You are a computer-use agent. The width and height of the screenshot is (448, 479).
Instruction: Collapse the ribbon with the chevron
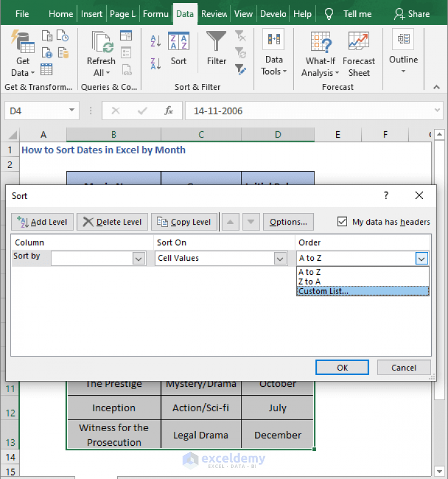pos(436,87)
